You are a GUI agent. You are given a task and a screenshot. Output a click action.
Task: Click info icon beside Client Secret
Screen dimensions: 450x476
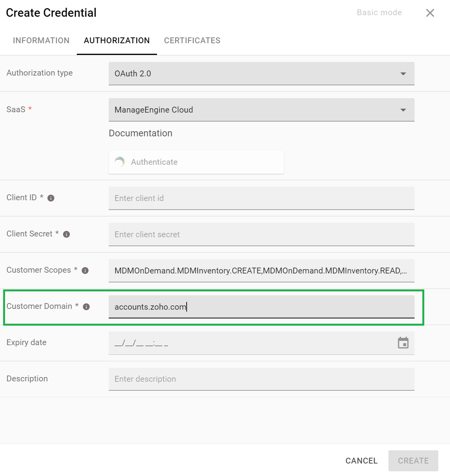point(66,234)
